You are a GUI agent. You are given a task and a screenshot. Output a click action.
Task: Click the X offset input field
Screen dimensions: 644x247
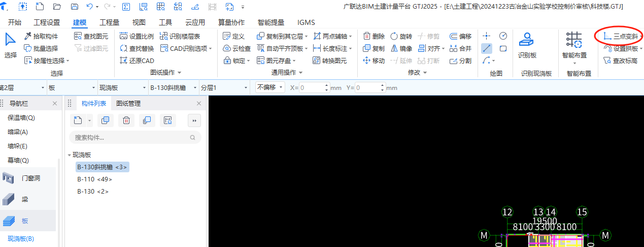coord(315,87)
